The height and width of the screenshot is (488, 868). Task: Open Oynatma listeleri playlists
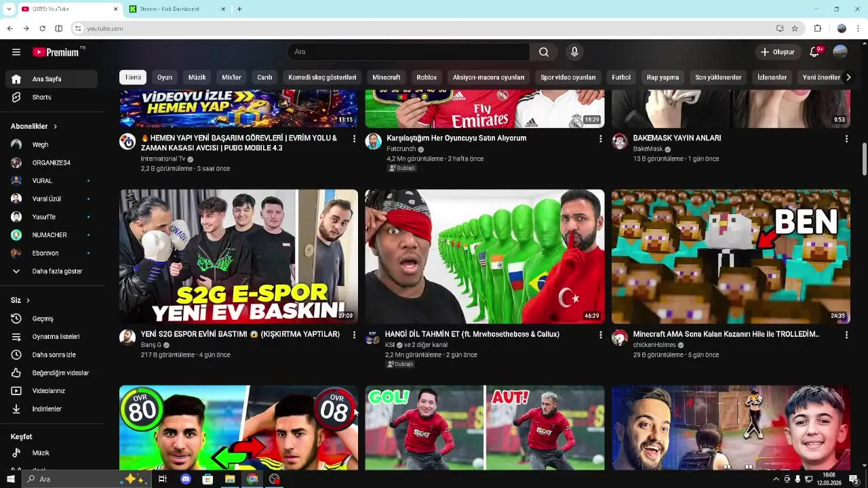point(52,337)
